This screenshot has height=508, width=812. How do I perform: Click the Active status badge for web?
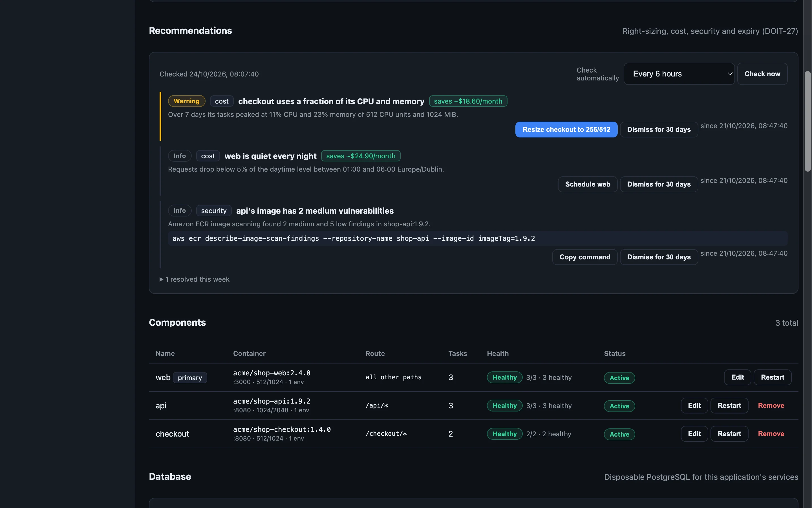point(619,378)
